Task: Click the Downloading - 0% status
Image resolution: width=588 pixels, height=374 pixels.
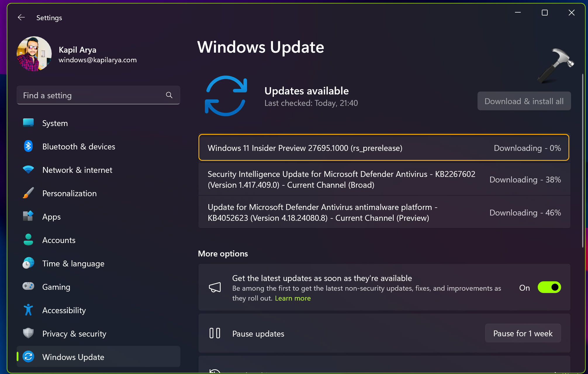Action: click(x=527, y=148)
